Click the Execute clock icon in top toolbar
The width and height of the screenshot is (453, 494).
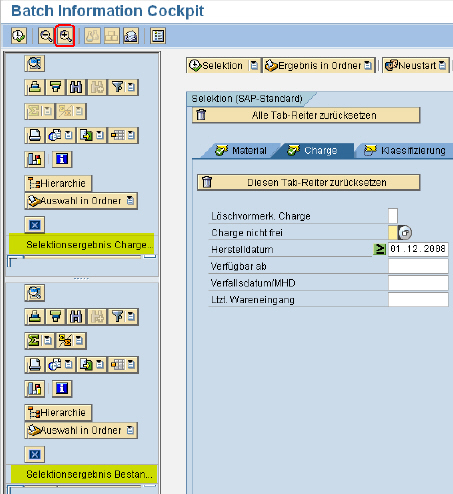[x=19, y=36]
